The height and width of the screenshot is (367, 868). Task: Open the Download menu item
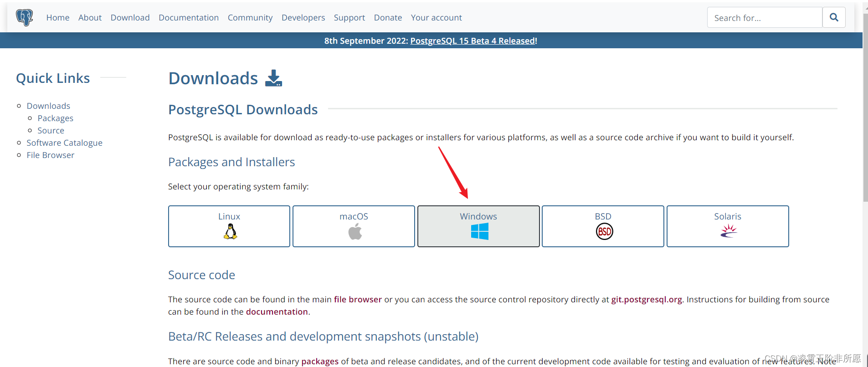(130, 17)
